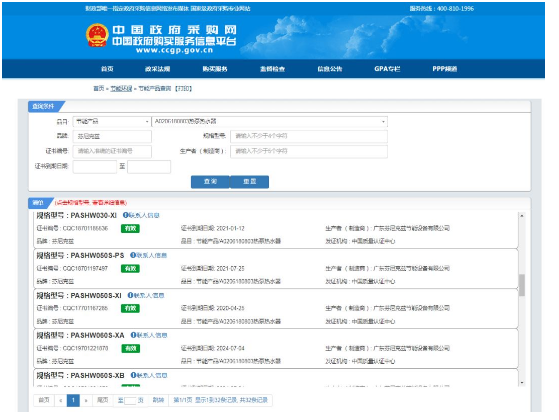Viewport: 559px width, 420px height.
Task: Focus the page number jump input
Action: 130,401
